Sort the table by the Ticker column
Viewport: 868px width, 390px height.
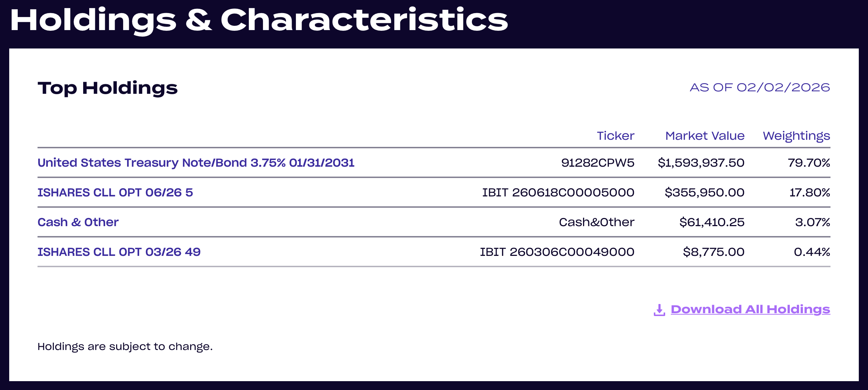coord(616,136)
